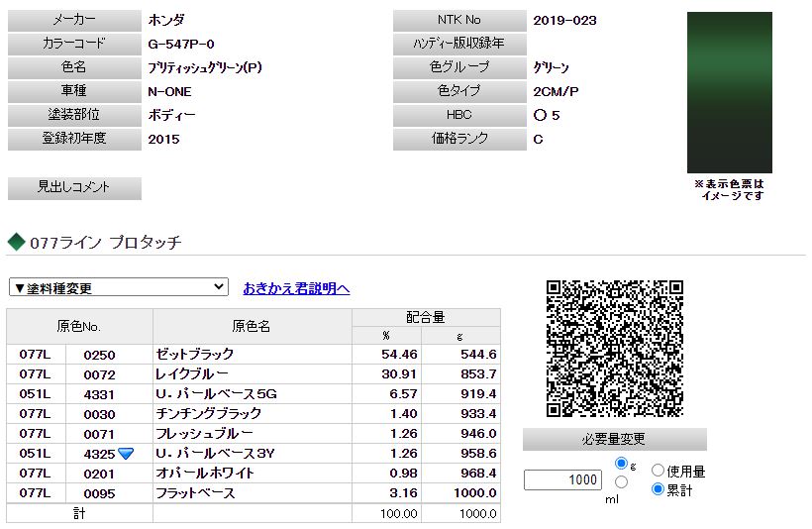
Task: Click the circle symbol in the HBC row
Action: pyautogui.click(x=540, y=116)
